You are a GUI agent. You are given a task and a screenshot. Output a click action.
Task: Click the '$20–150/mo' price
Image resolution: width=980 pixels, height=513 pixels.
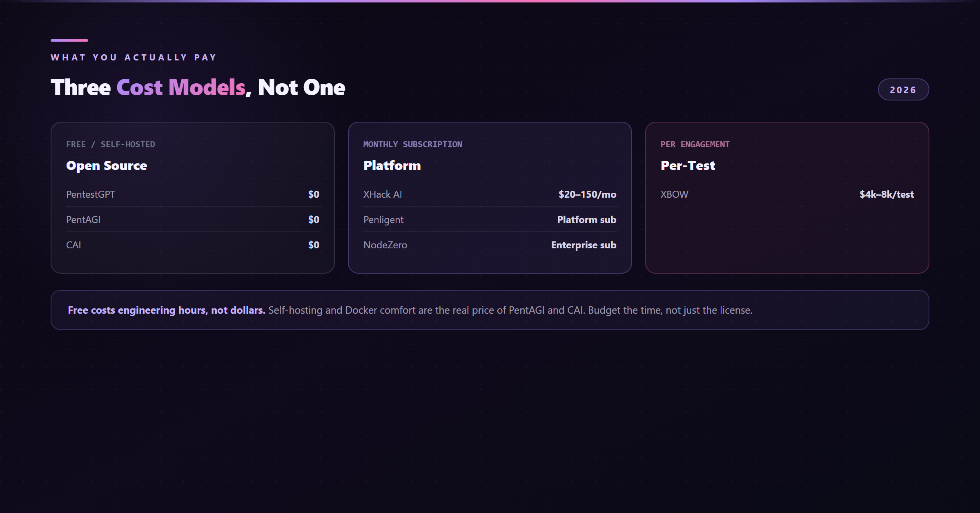point(588,194)
